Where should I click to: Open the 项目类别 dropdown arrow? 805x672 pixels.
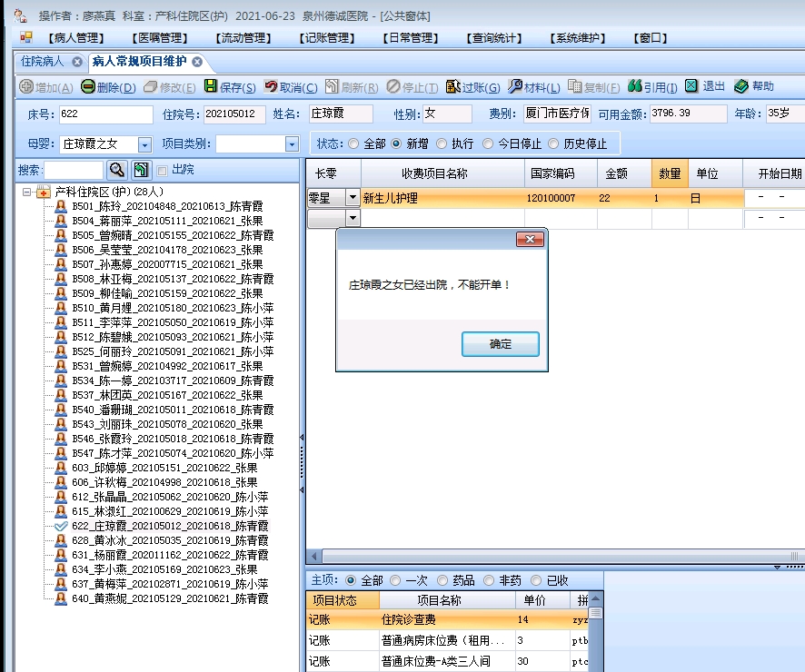293,144
